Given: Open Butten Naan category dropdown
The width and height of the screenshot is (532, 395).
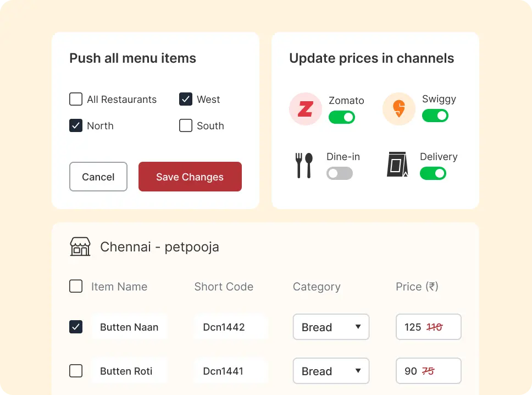Looking at the screenshot, I should coord(331,327).
